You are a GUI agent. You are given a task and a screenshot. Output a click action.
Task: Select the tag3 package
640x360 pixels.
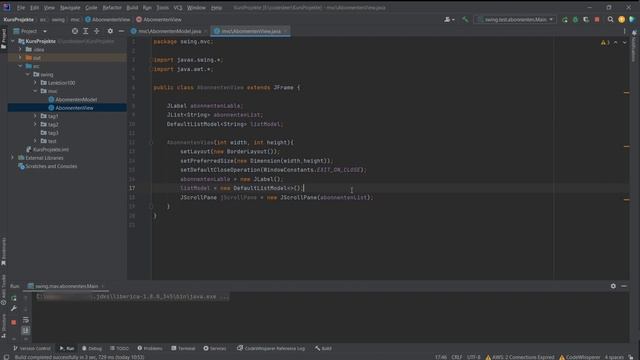pyautogui.click(x=49, y=133)
